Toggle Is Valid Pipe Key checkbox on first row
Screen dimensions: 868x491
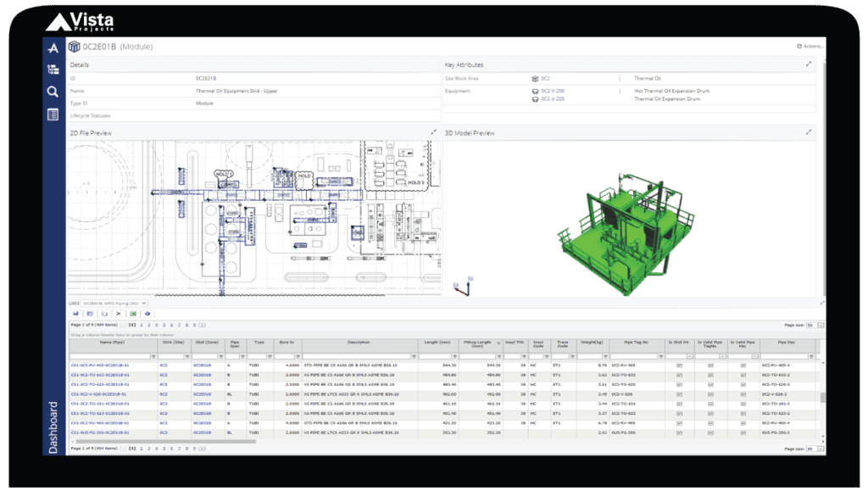point(743,365)
